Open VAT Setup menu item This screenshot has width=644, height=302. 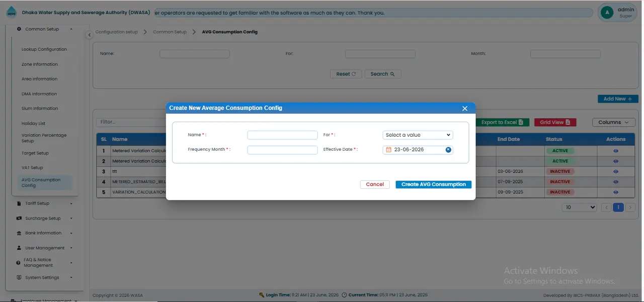pos(32,168)
